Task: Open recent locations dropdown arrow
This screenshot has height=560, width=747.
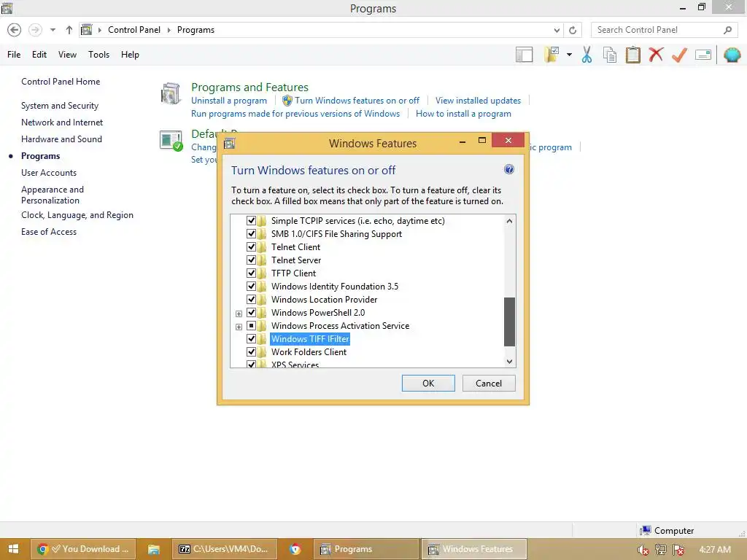Action: pos(53,30)
